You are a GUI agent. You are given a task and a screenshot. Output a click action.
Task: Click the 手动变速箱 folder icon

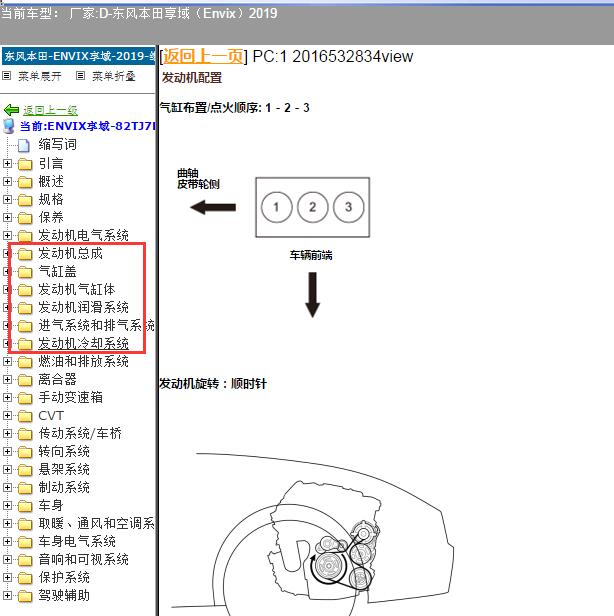(x=25, y=398)
